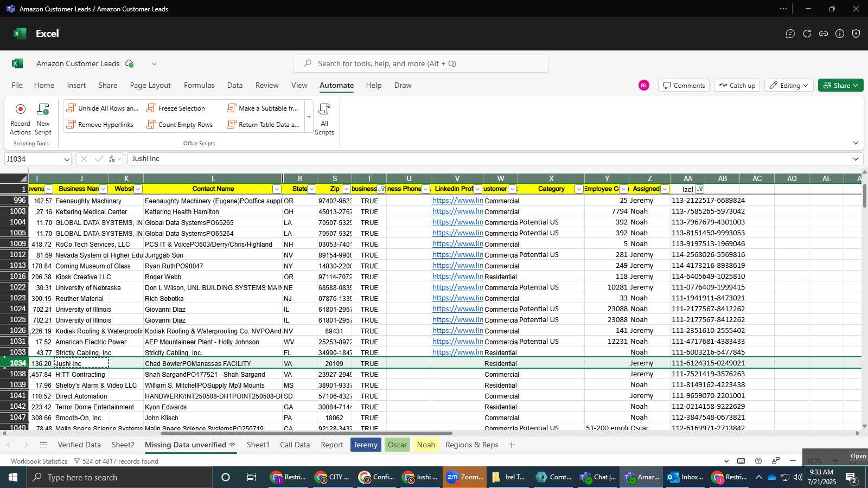The width and height of the screenshot is (868, 488).
Task: Run the Make a Subtable script
Action: coord(263,108)
